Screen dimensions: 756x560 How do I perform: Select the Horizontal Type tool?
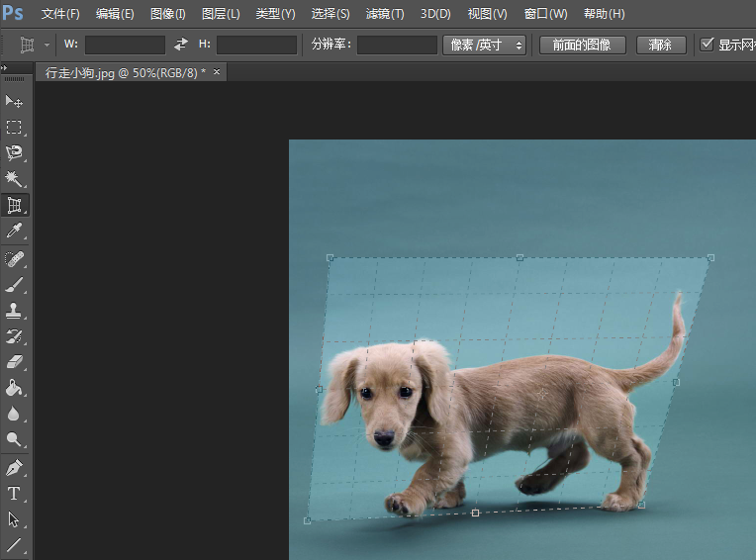pyautogui.click(x=15, y=493)
